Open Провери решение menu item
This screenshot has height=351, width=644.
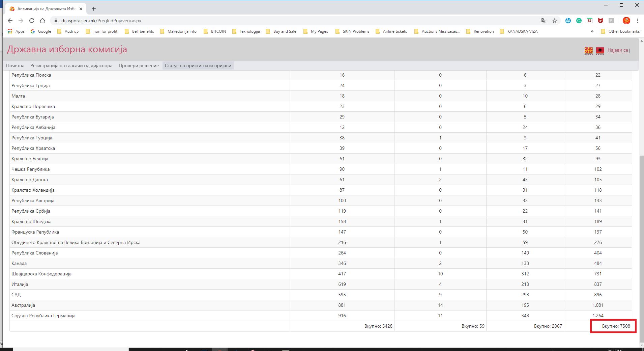click(139, 65)
